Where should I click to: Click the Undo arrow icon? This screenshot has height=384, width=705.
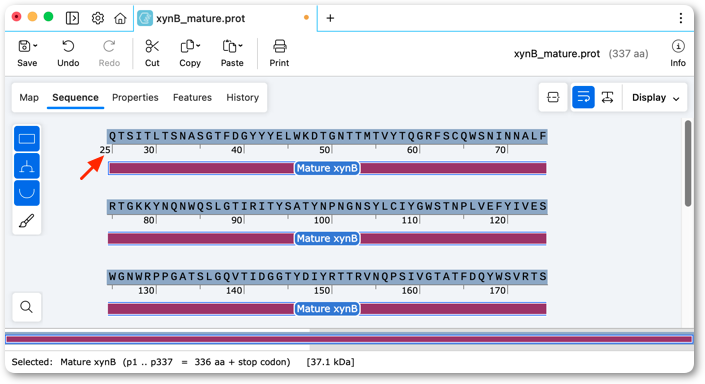pos(68,46)
